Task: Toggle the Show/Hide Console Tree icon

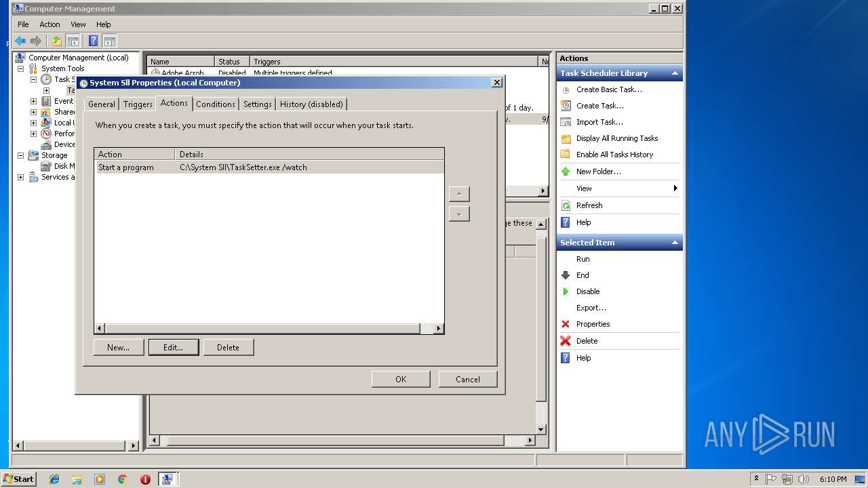Action: click(x=73, y=41)
